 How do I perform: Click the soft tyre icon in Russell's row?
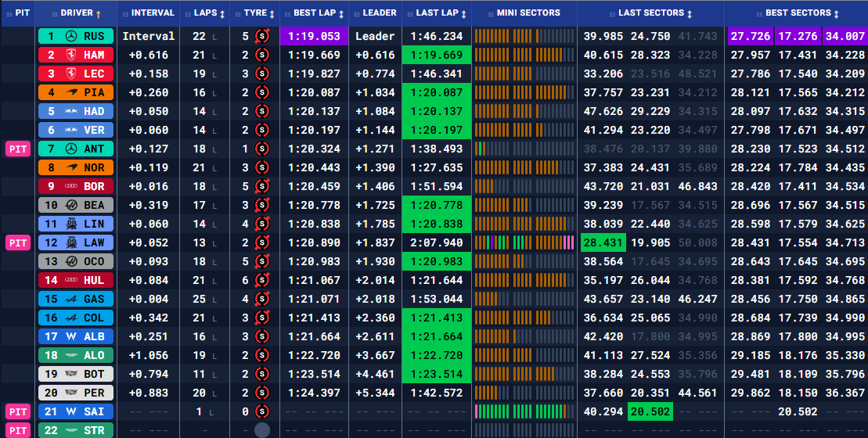pos(262,36)
